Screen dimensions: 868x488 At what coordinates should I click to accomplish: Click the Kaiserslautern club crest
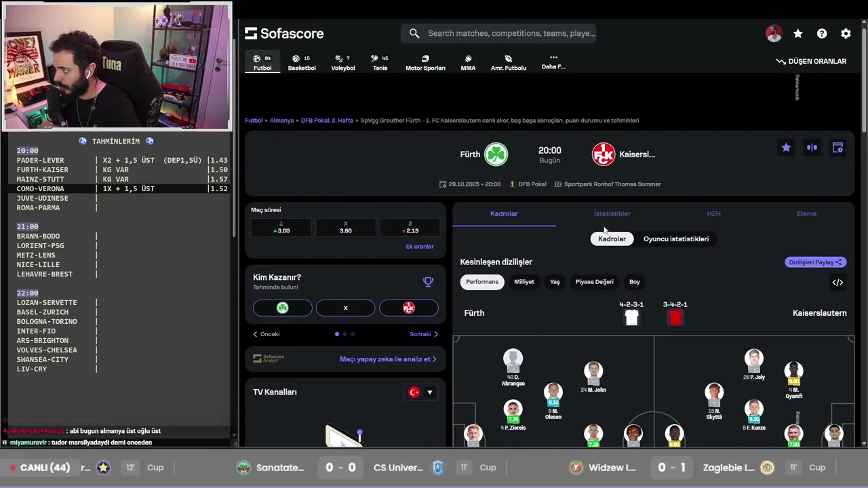tap(604, 155)
